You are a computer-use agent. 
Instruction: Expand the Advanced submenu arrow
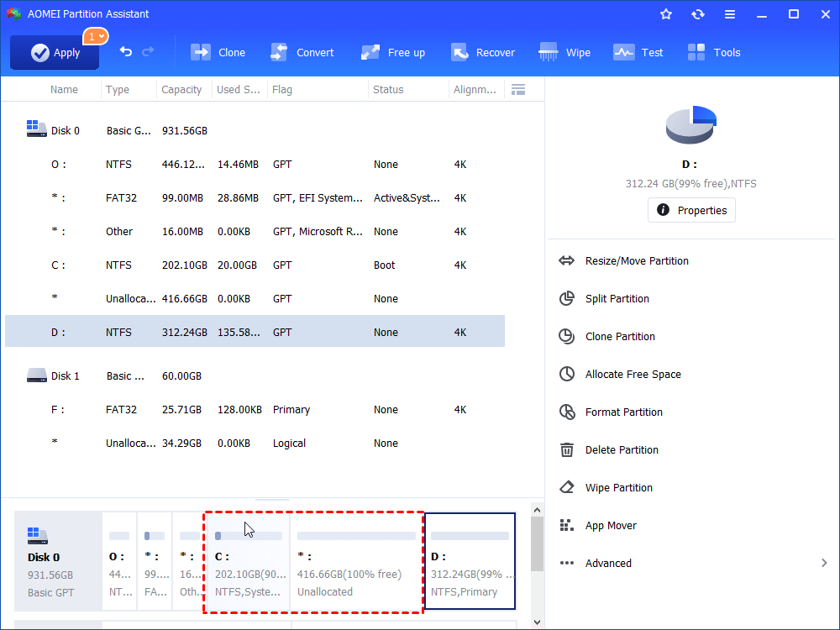pos(824,563)
